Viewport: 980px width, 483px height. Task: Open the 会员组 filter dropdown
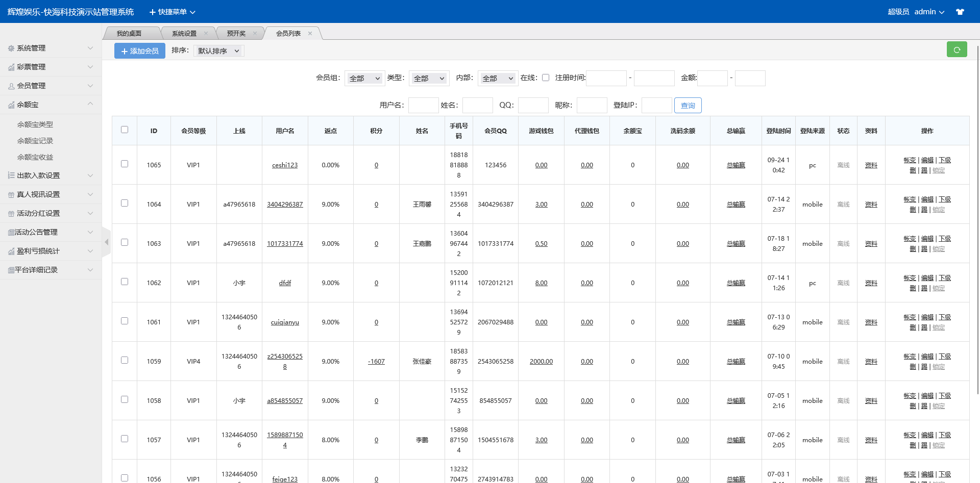364,78
